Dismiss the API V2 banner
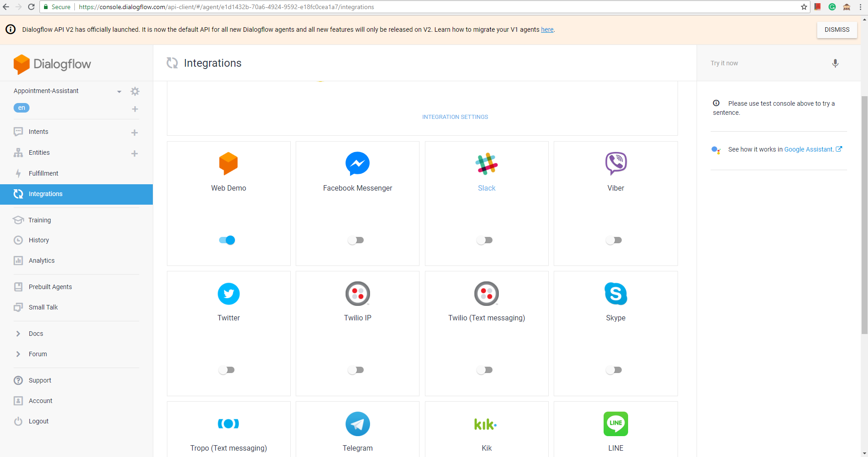The image size is (868, 457). pyautogui.click(x=837, y=29)
